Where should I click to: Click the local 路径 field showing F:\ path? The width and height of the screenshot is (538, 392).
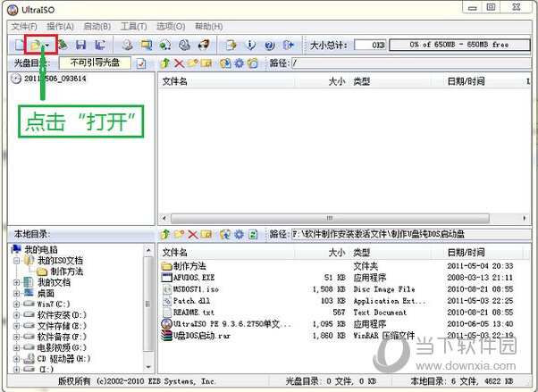point(411,234)
